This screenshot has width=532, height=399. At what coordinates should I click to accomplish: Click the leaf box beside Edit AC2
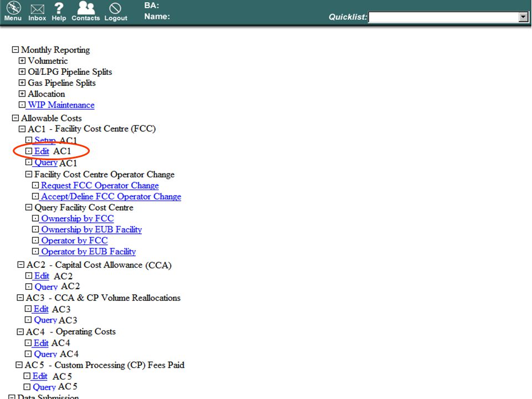29,276
